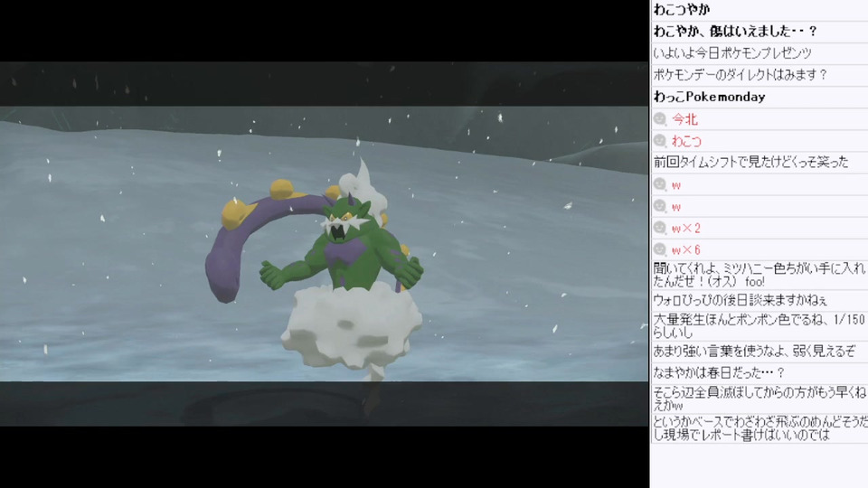Click the face icon beside the w×2 comment
868x488 pixels.
coord(659,228)
